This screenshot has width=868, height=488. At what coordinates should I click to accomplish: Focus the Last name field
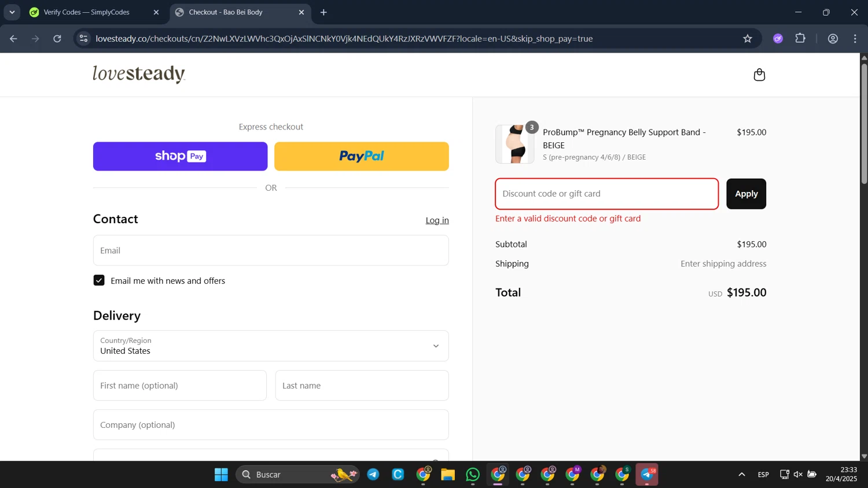[362, 386]
